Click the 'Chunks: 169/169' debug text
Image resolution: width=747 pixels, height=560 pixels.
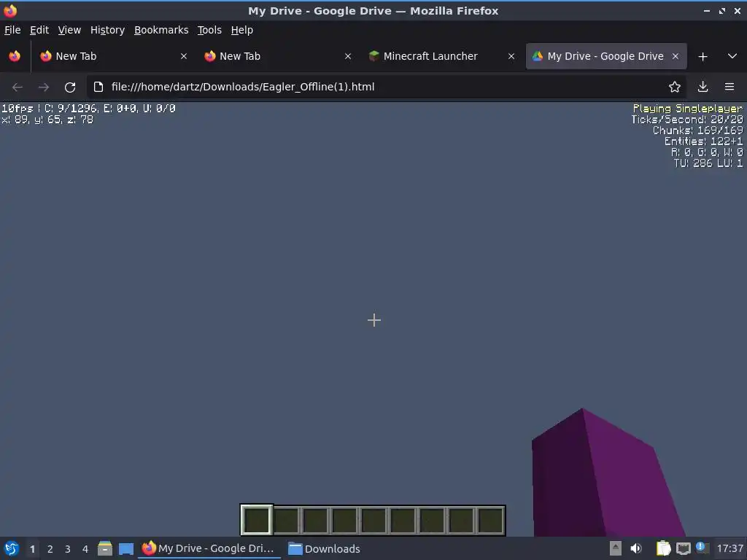697,131
